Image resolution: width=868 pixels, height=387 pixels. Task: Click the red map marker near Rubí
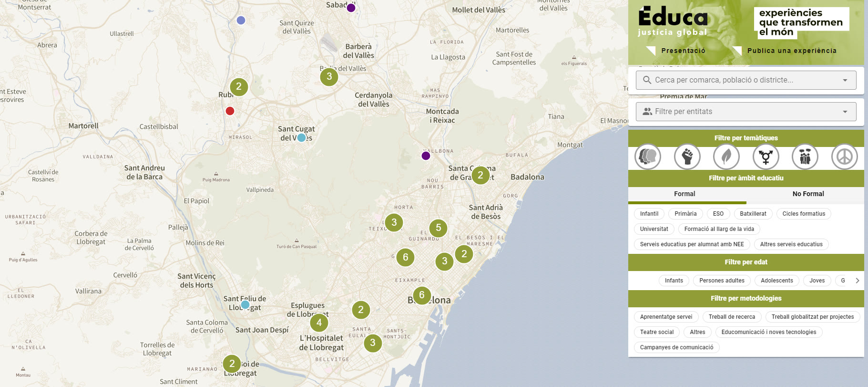point(230,111)
